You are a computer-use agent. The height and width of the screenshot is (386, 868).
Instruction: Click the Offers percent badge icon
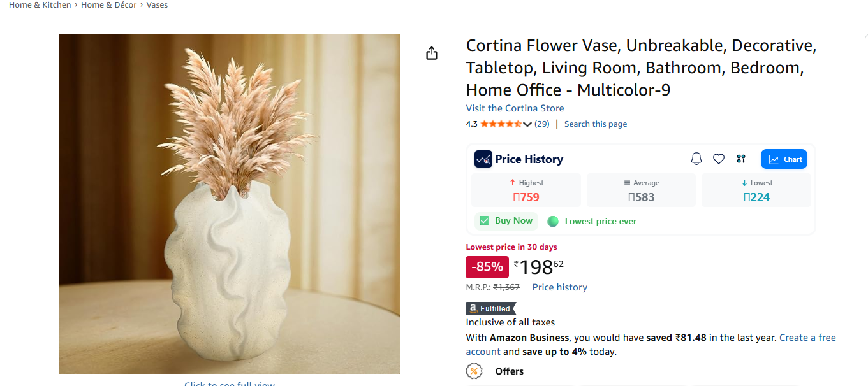click(x=474, y=371)
